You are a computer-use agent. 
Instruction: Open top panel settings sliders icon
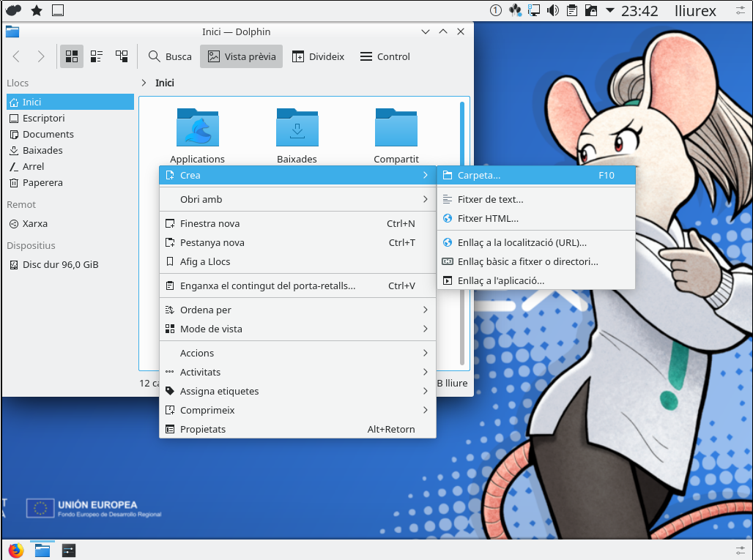pos(740,10)
